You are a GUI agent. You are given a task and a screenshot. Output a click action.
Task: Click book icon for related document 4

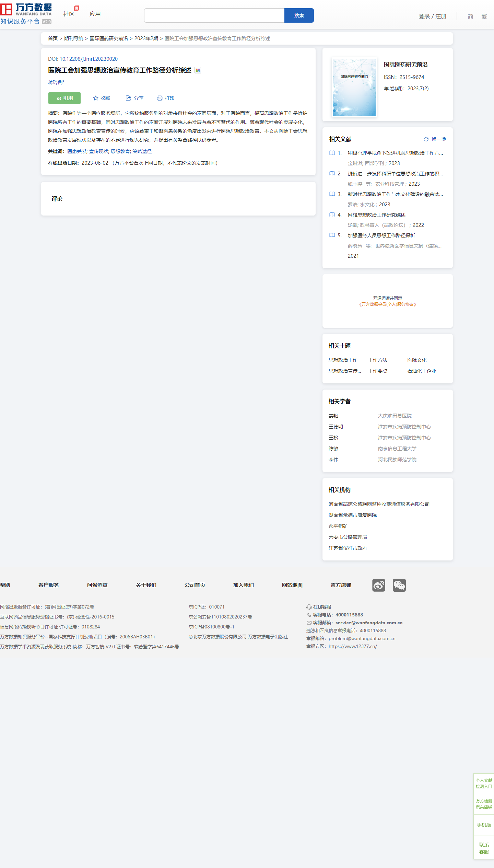[x=332, y=215]
